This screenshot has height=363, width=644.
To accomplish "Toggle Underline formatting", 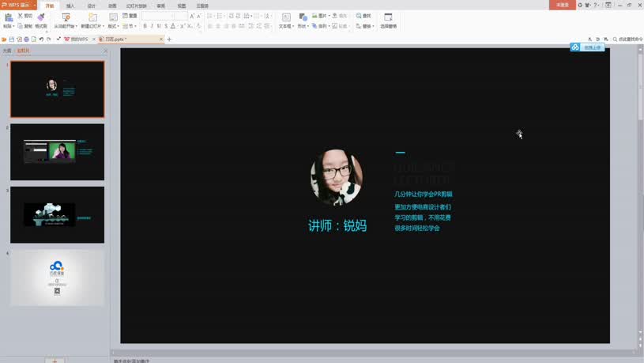I will [159, 26].
